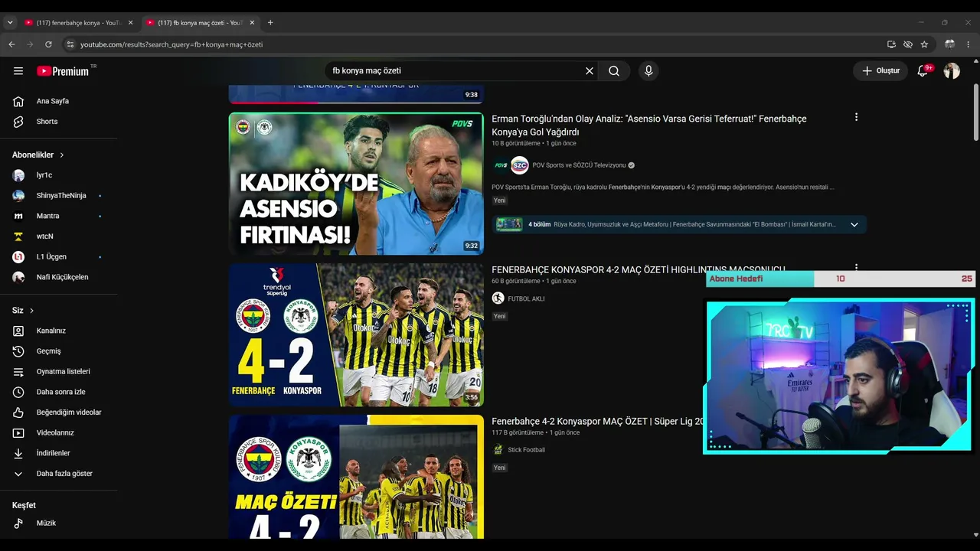Start voice search with microphone
The image size is (980, 551).
coord(648,71)
